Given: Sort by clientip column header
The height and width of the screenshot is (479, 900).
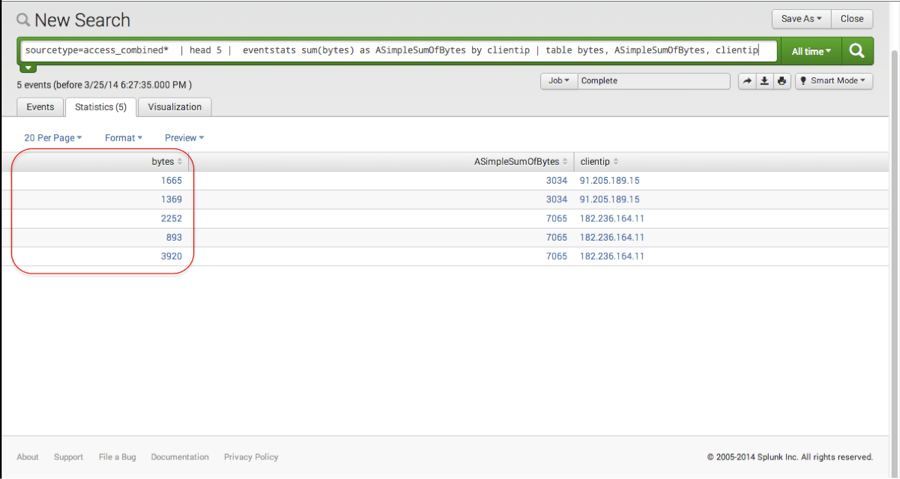Looking at the screenshot, I should (x=598, y=162).
